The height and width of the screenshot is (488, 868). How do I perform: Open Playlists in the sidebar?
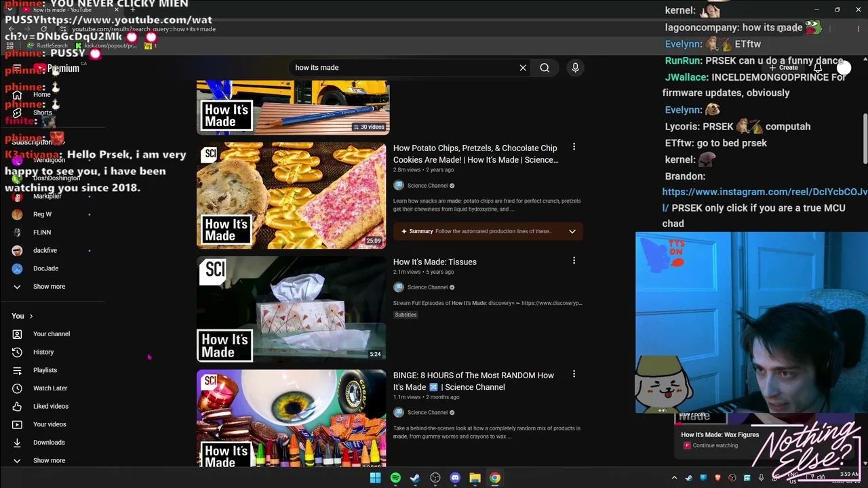[45, 370]
